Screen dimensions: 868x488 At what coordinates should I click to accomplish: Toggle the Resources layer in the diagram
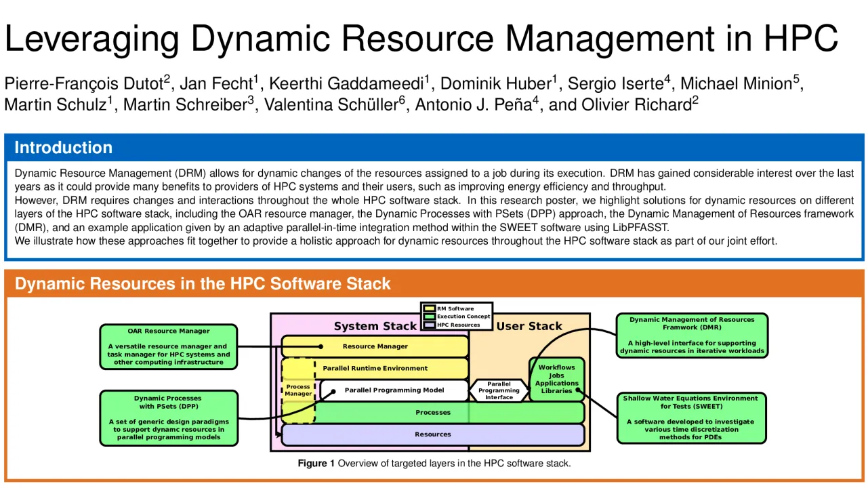coord(433,434)
